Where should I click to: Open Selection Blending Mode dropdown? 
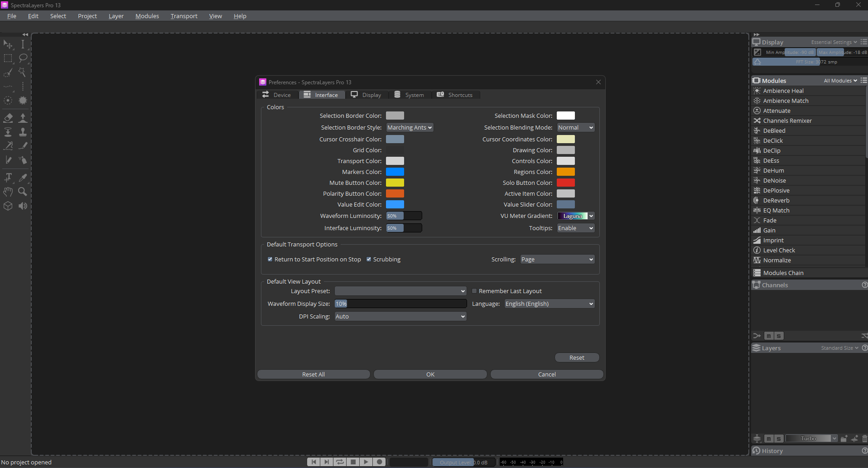click(575, 128)
